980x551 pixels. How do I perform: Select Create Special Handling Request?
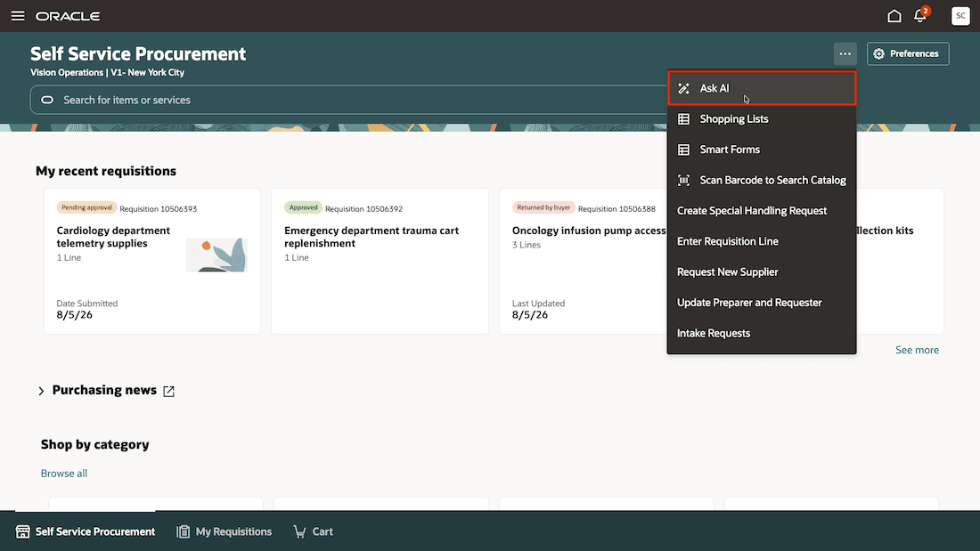point(761,211)
